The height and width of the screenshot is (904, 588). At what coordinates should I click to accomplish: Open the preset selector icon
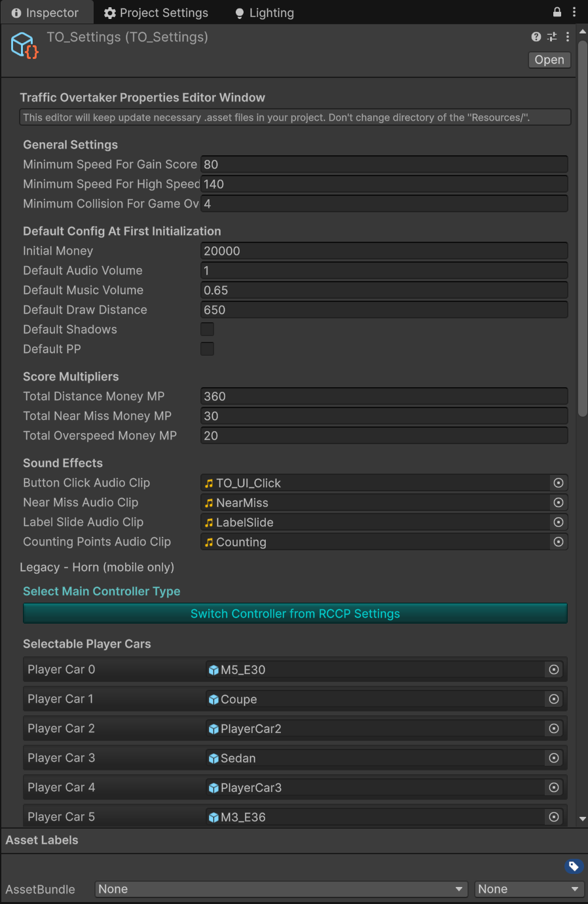click(552, 37)
